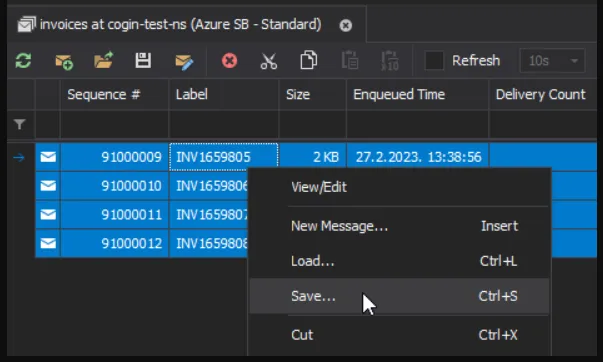Click the paste clipboard icon
This screenshot has height=362, width=603.
350,60
